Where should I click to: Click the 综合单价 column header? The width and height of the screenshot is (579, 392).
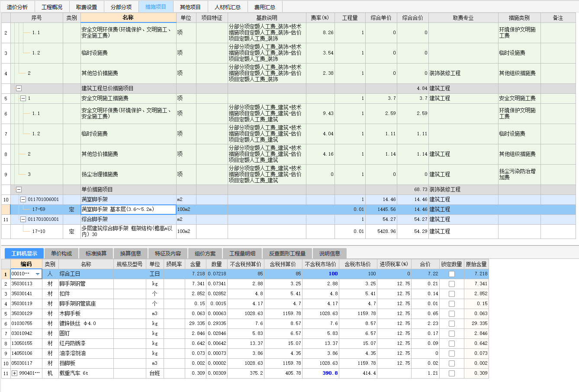tap(381, 18)
